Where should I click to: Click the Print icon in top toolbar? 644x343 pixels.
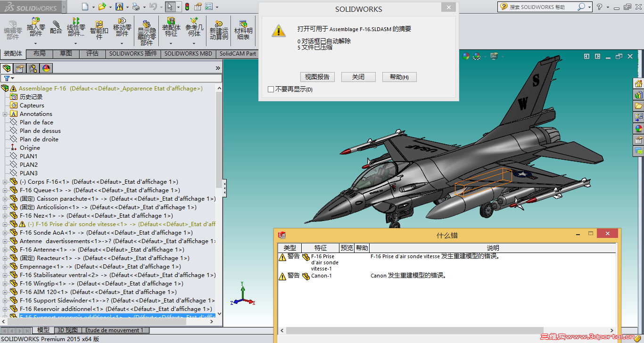pyautogui.click(x=136, y=7)
